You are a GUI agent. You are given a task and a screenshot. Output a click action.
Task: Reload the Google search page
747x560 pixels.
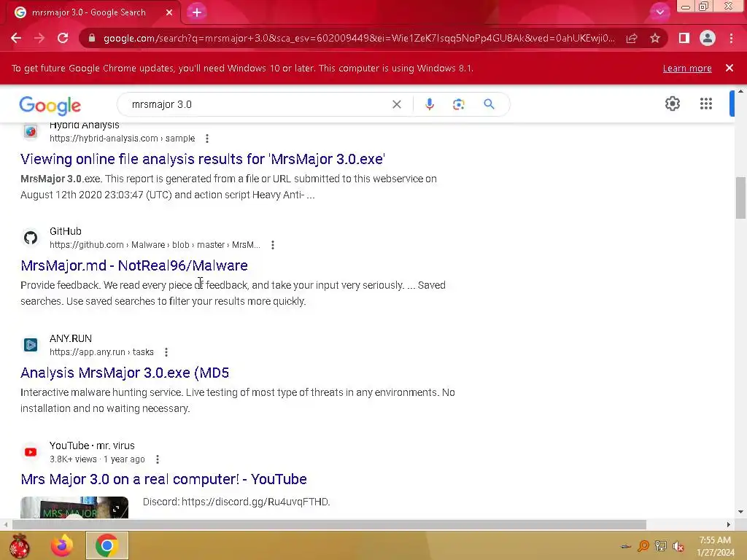(63, 38)
